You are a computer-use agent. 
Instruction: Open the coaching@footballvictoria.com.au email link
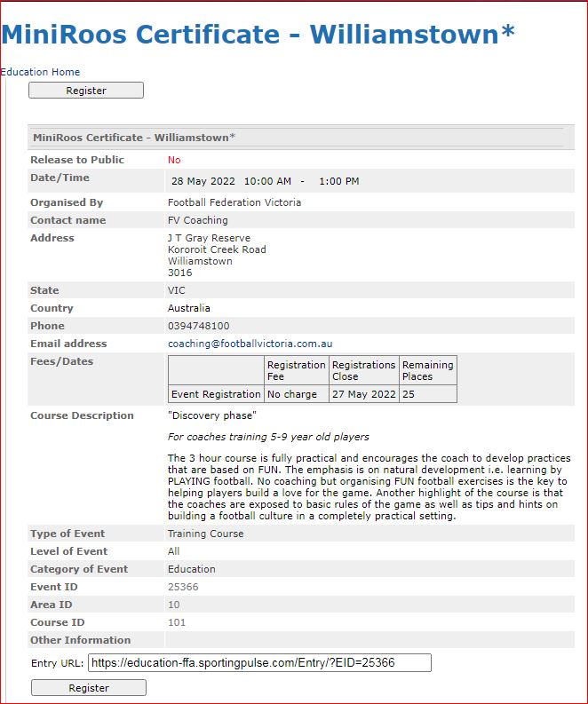pyautogui.click(x=250, y=344)
